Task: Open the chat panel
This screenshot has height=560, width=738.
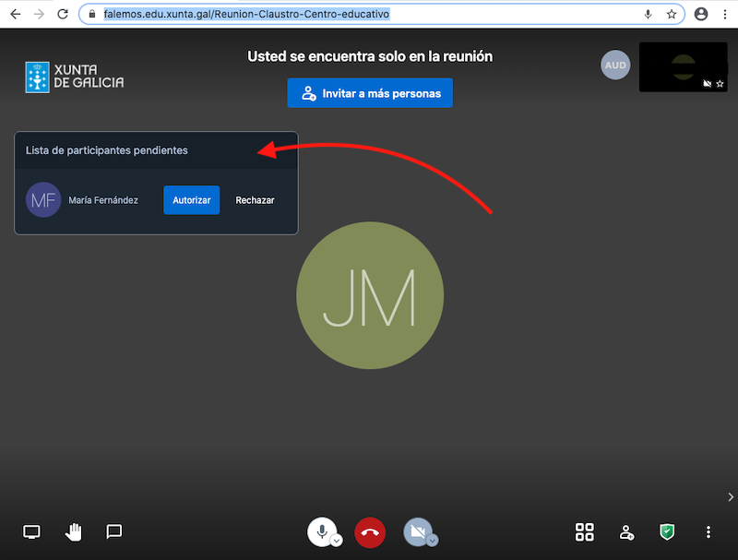Action: pos(114,531)
